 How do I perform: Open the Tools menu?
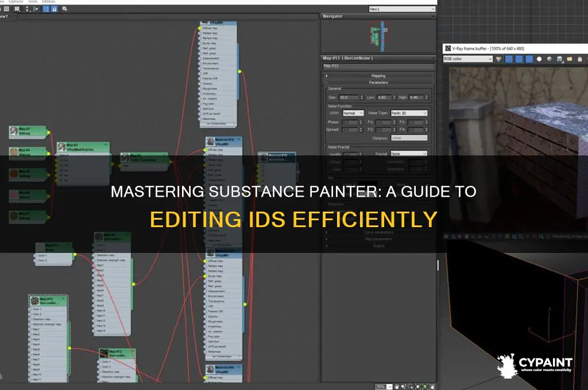tap(33, 2)
